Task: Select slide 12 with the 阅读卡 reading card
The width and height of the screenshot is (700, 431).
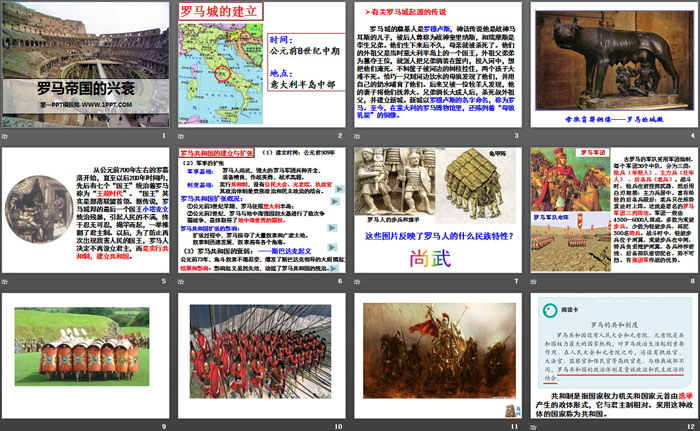Action: [x=614, y=356]
